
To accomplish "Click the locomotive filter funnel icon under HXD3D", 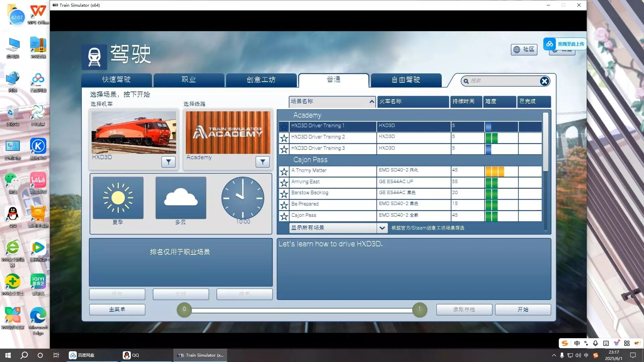I will click(168, 162).
